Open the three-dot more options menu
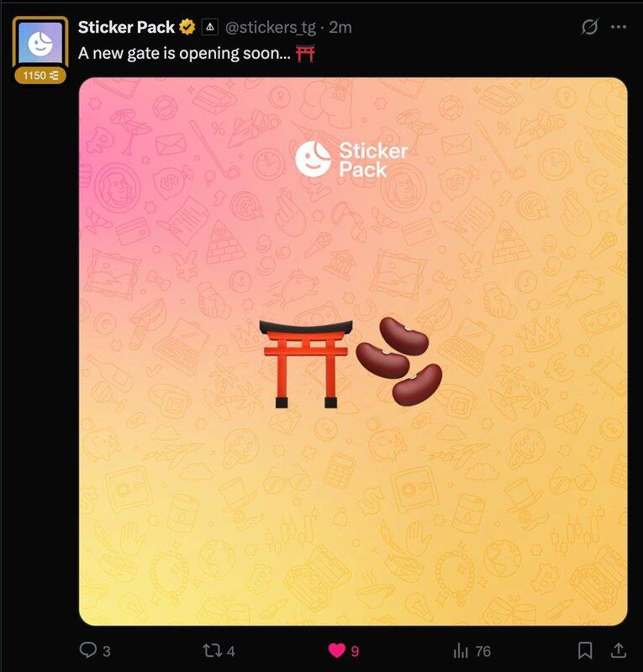 618,27
